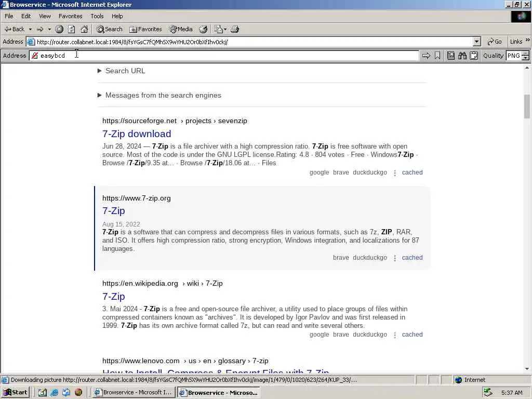Print the page with Print icon
Viewport: 532px width, 399px height.
(235, 29)
